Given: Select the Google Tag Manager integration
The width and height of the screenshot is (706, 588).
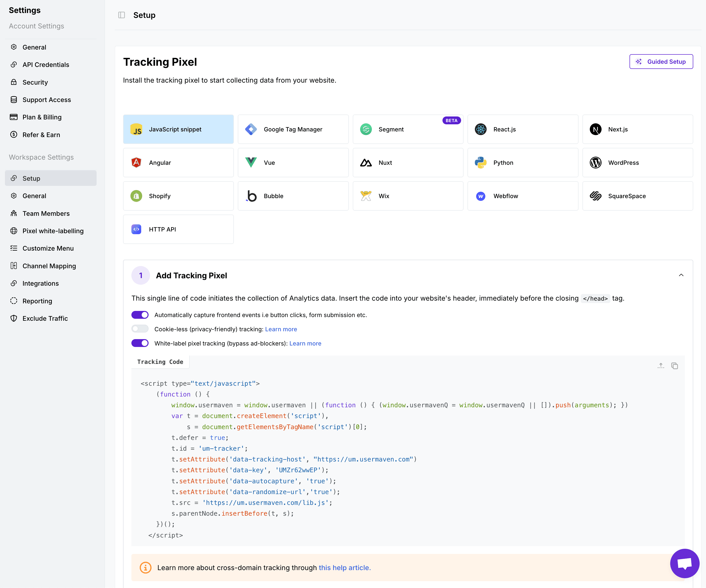Looking at the screenshot, I should coord(293,129).
